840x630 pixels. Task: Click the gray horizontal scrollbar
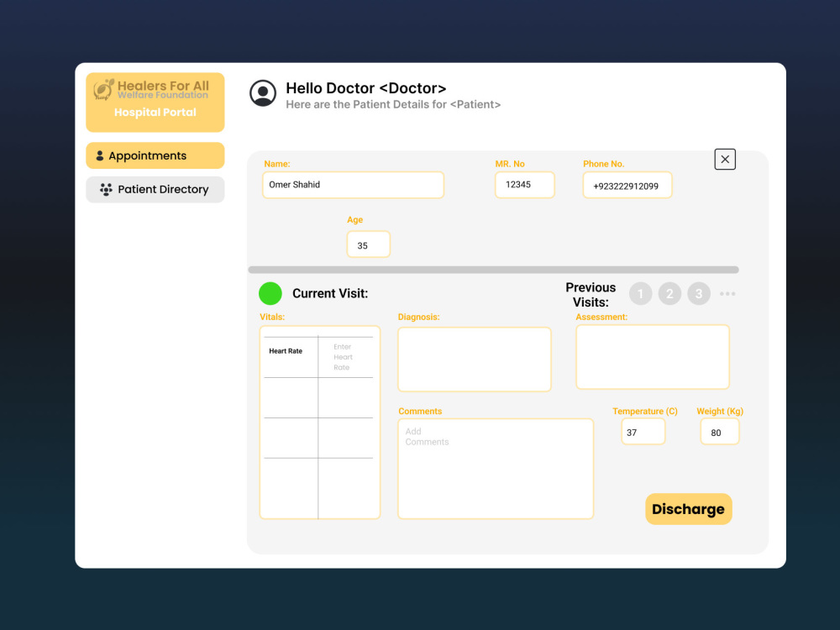point(493,270)
